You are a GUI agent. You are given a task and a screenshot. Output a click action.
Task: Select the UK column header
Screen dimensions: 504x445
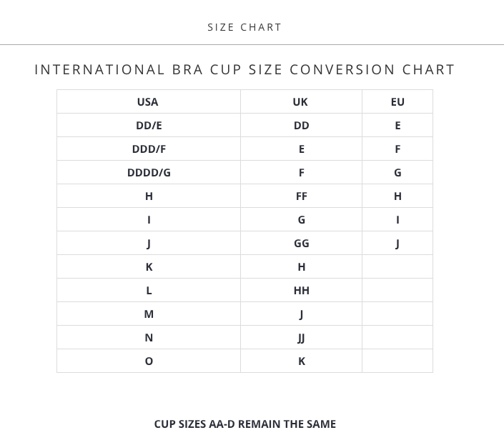coord(301,101)
